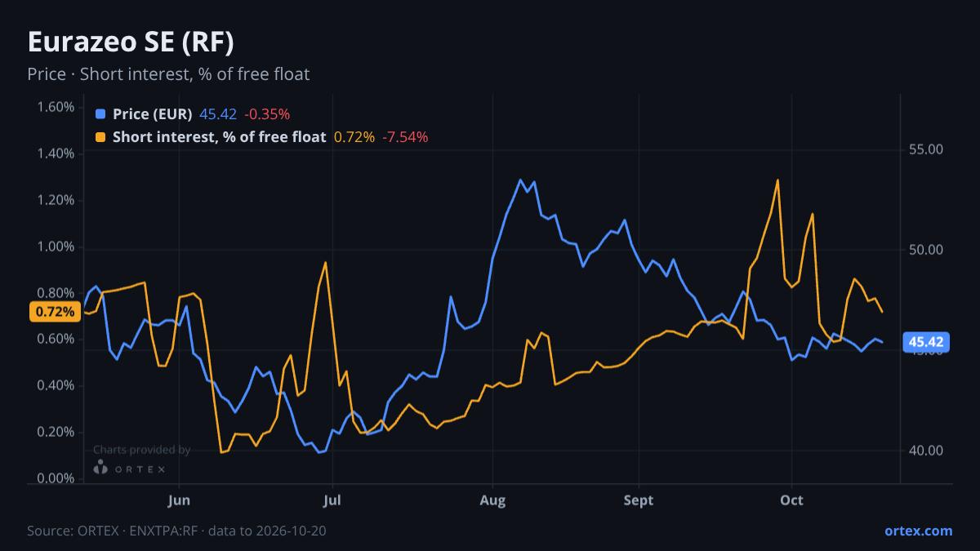Click the blue 45.42 axis value badge
The width and height of the screenshot is (980, 551).
tap(926, 342)
